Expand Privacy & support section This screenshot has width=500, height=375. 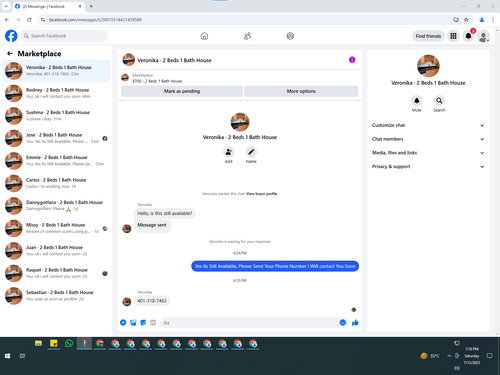pyautogui.click(x=428, y=166)
